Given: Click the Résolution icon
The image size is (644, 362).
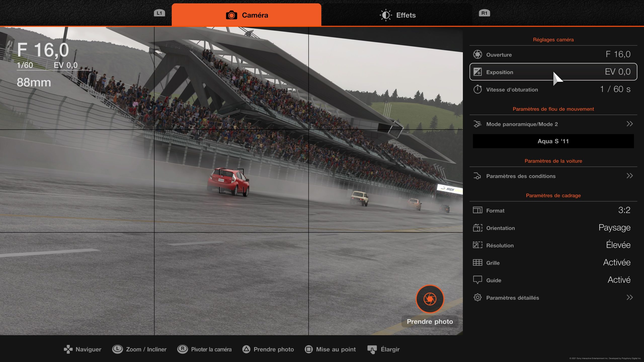Looking at the screenshot, I should tap(477, 245).
